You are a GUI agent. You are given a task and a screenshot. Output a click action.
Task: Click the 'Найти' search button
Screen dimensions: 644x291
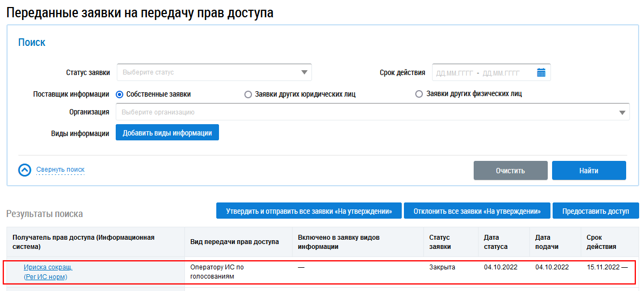pos(588,171)
